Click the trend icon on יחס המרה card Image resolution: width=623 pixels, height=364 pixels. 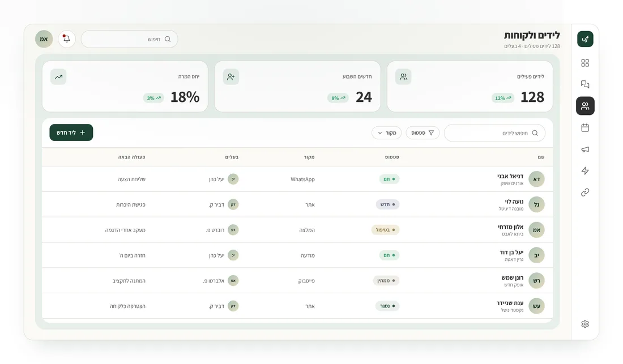[x=58, y=76]
